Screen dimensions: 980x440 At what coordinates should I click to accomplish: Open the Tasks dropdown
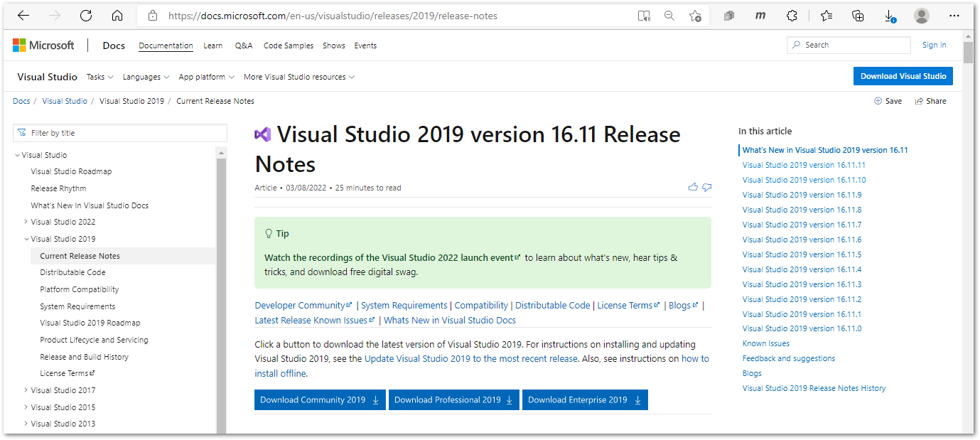[99, 77]
